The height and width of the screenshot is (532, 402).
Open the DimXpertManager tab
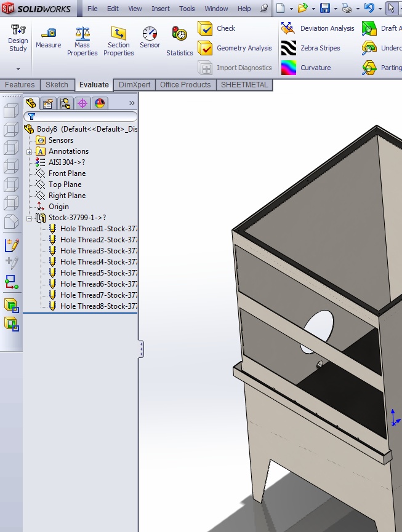pos(82,103)
